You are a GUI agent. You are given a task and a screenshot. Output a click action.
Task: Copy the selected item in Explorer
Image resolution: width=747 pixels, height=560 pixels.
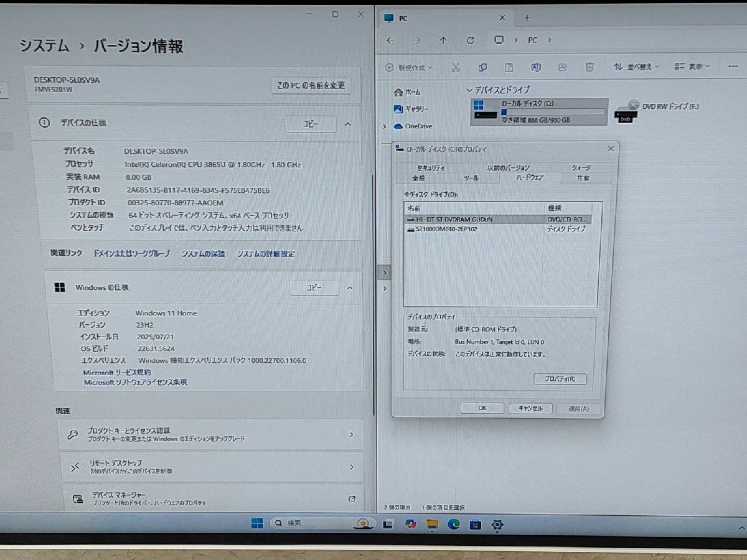(x=482, y=67)
